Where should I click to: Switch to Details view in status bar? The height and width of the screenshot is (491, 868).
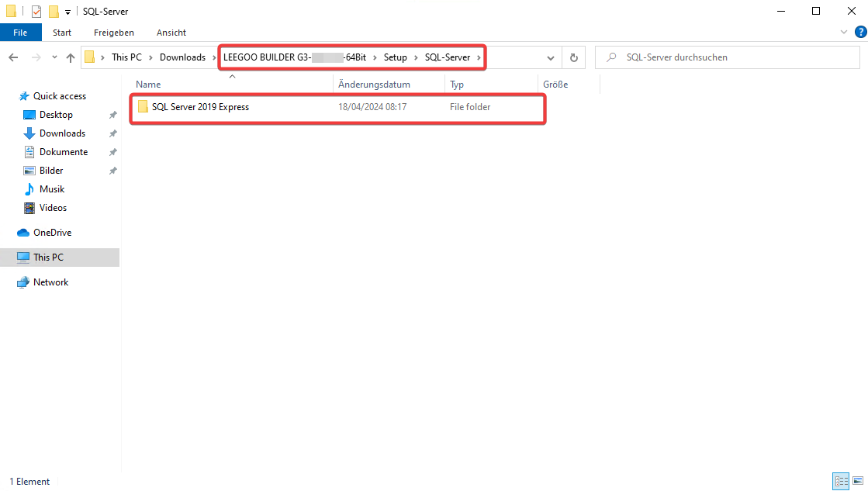(x=841, y=481)
